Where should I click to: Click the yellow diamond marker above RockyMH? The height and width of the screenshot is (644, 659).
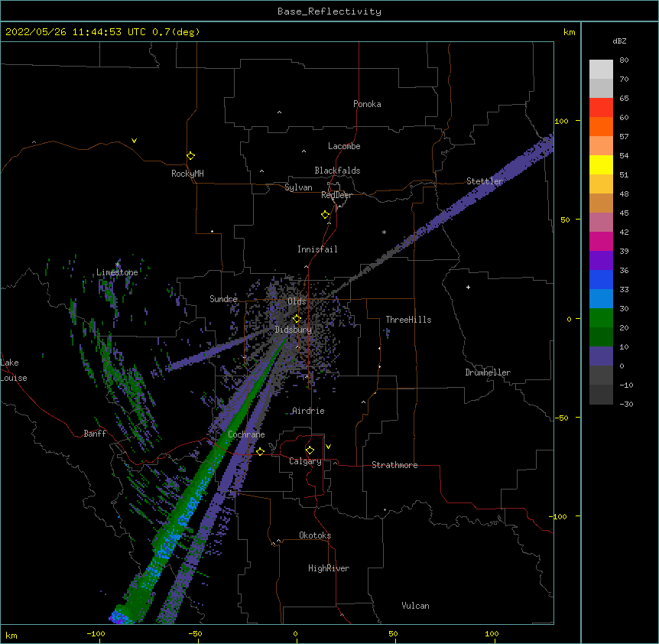coord(190,156)
